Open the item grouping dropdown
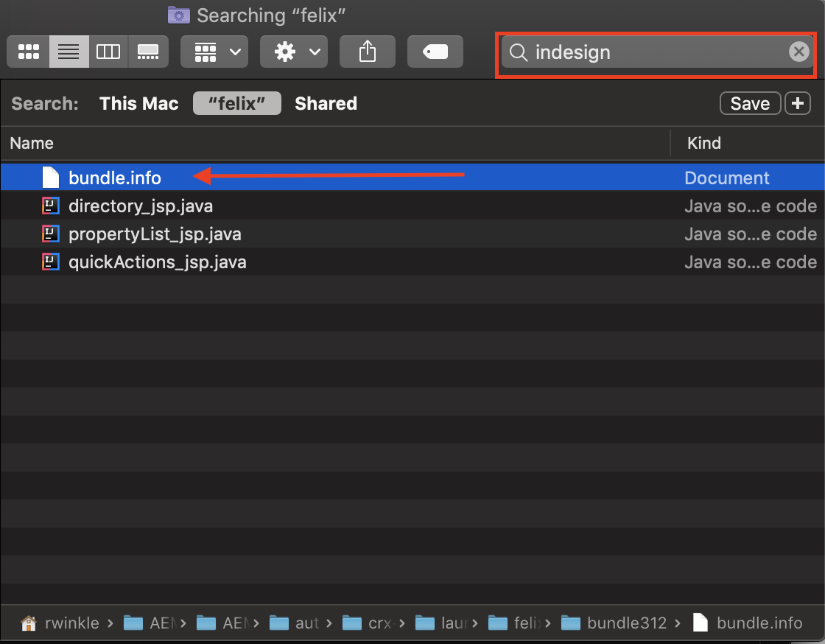Screen dimensions: 825x644 pyautogui.click(x=214, y=52)
